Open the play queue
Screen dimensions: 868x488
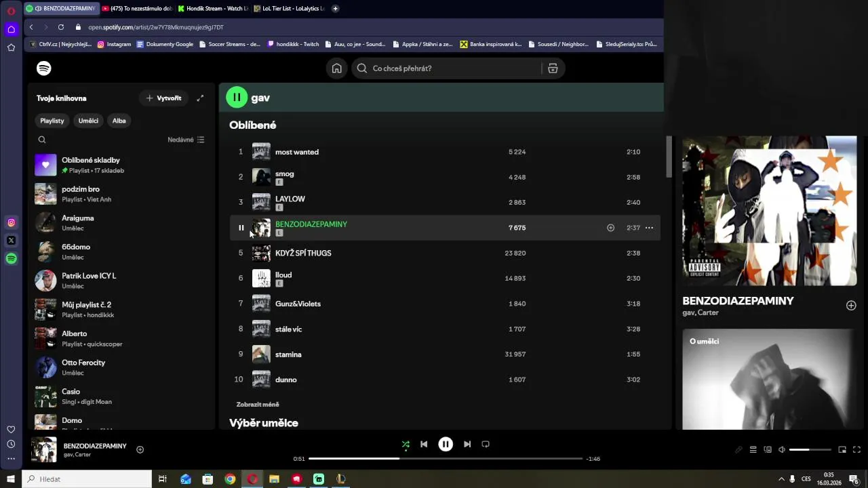753,449
